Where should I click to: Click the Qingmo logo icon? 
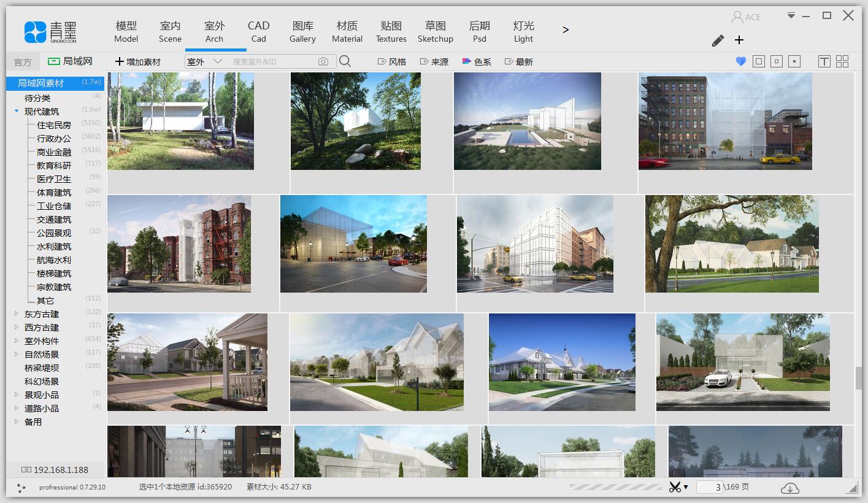point(35,32)
